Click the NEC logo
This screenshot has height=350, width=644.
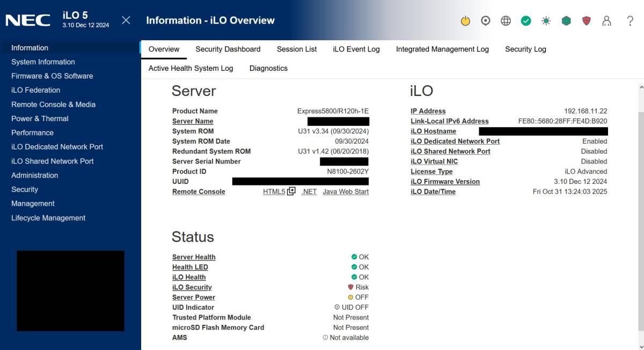(x=28, y=20)
